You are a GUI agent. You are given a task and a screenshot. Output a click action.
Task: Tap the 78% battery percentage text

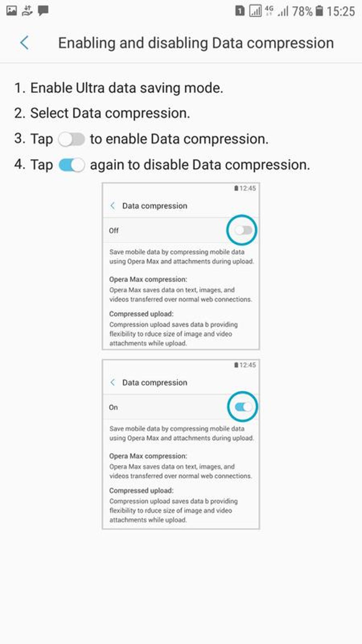[302, 11]
